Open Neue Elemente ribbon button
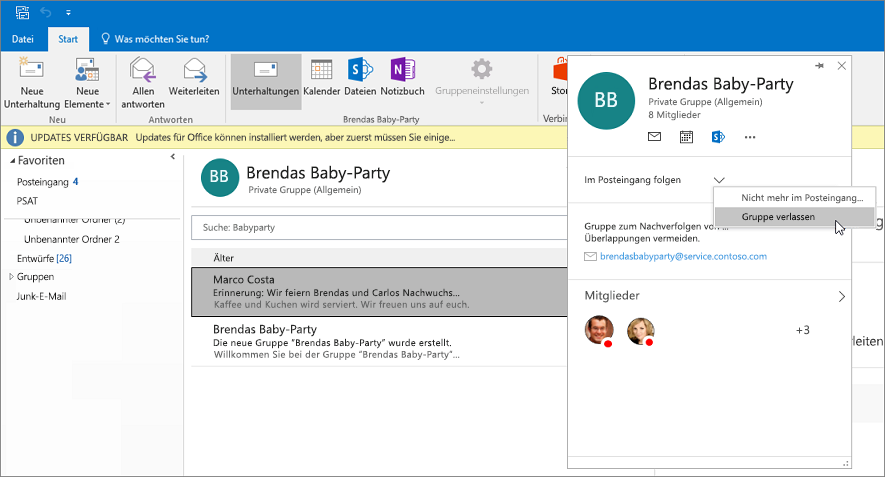The height and width of the screenshot is (477, 885). tap(87, 83)
